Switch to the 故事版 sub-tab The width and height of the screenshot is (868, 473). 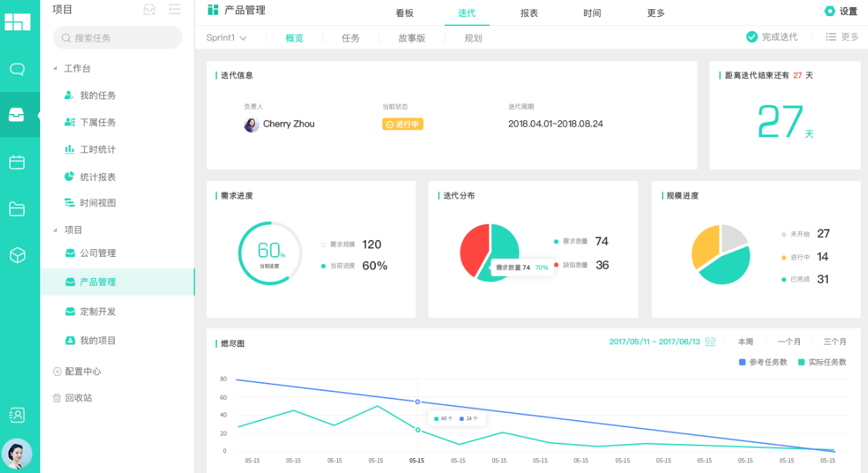click(412, 39)
